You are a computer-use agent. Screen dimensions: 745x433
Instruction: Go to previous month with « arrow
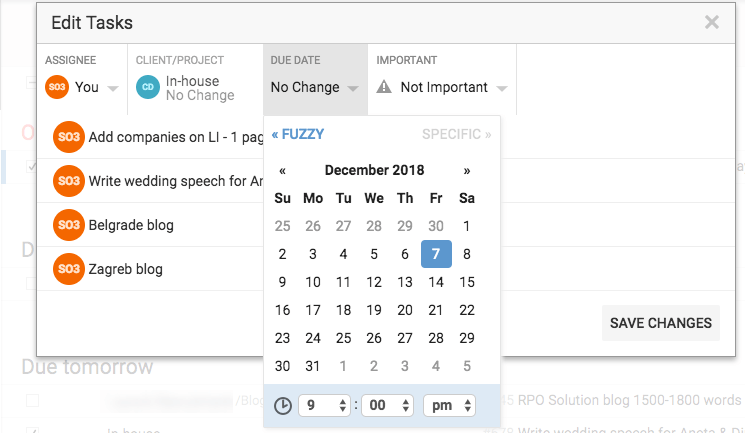click(282, 171)
